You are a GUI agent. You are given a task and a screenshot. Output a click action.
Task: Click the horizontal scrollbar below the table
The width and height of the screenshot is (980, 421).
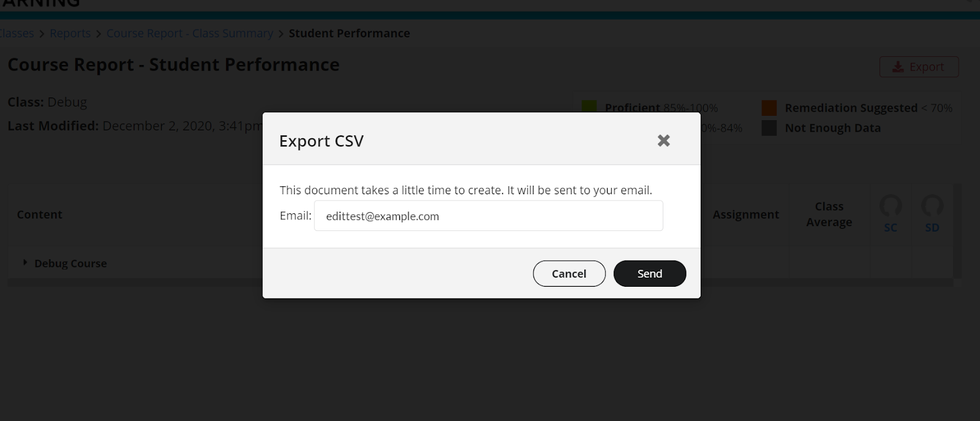(480, 283)
